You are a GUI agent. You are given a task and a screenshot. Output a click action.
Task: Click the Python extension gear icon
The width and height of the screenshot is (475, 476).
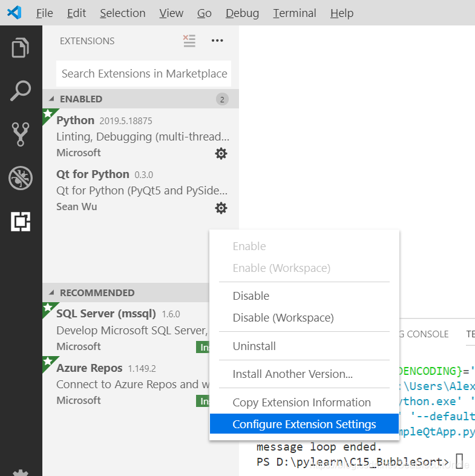pyautogui.click(x=221, y=154)
